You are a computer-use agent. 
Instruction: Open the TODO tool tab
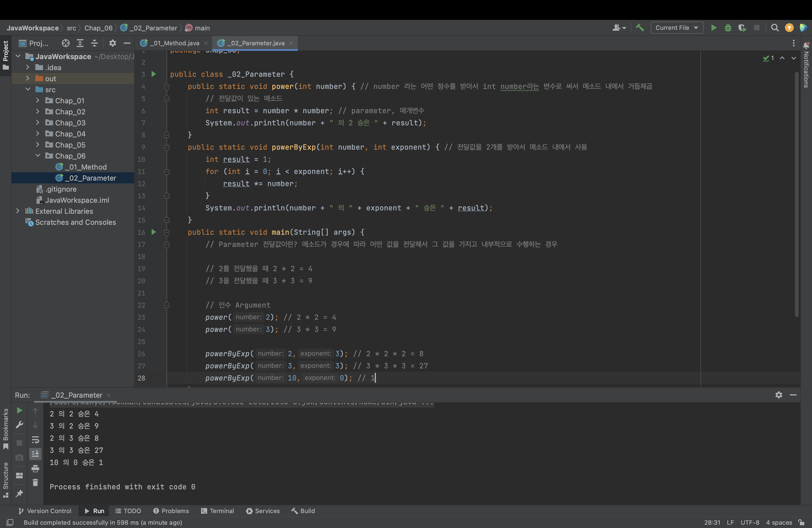(128, 511)
